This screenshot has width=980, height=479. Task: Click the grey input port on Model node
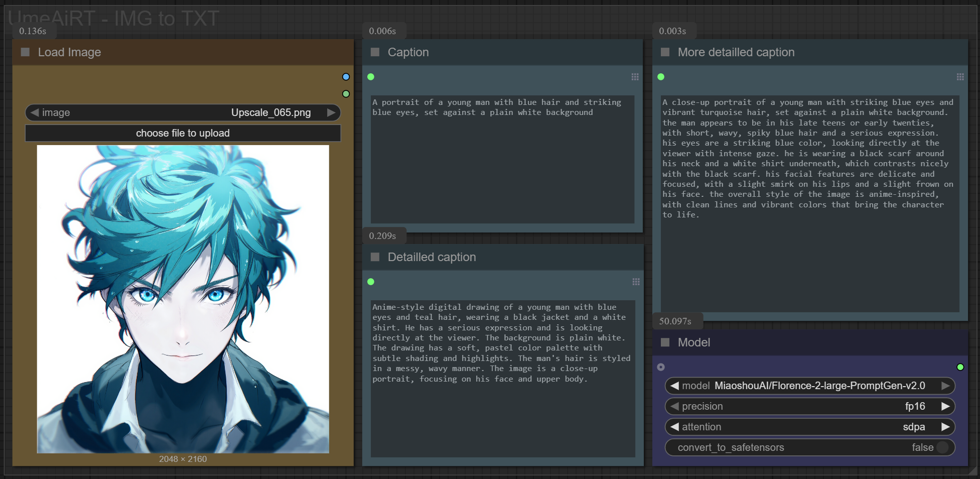(661, 367)
